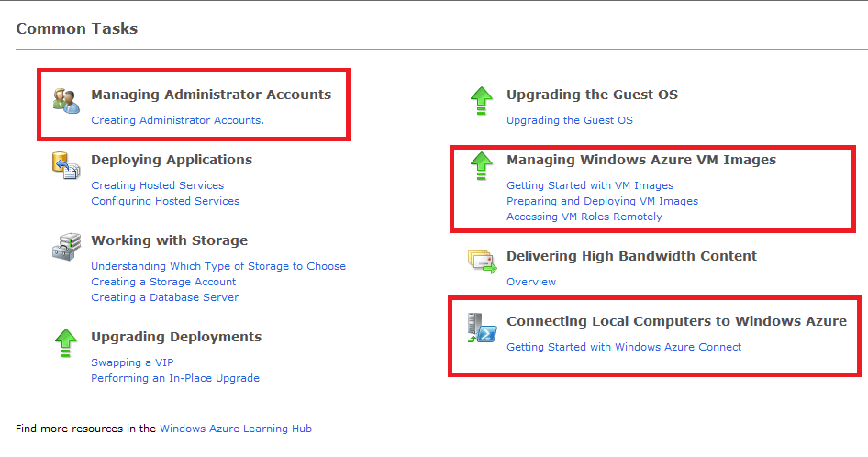
Task: Click the Managing Administrator Accounts heading
Action: tap(211, 95)
